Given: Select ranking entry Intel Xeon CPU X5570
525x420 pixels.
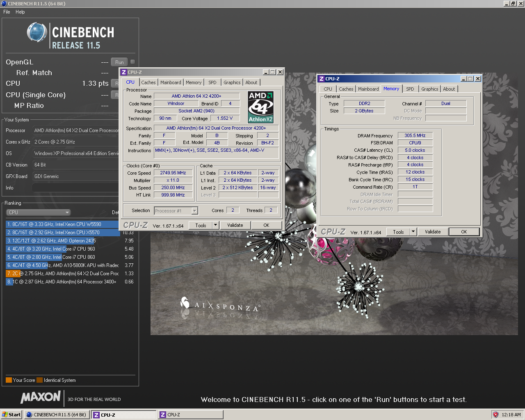Looking at the screenshot, I should 62,233.
